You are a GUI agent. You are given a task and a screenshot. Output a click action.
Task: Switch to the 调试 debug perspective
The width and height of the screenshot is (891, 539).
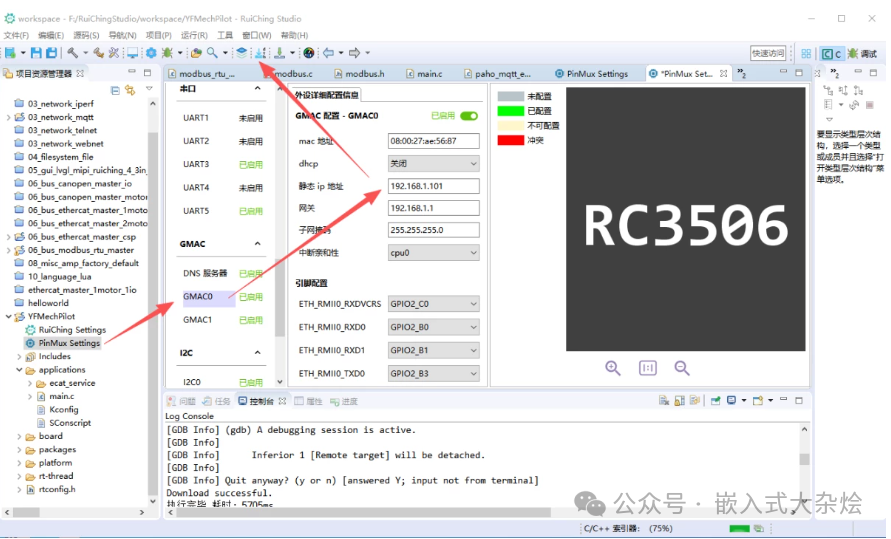(x=862, y=54)
